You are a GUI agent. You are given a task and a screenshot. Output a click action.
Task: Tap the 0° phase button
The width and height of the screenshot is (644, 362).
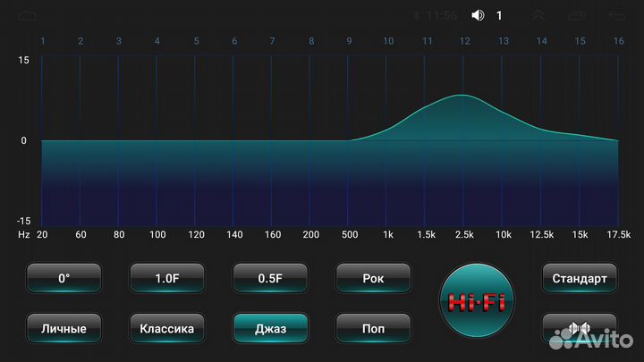click(x=64, y=278)
